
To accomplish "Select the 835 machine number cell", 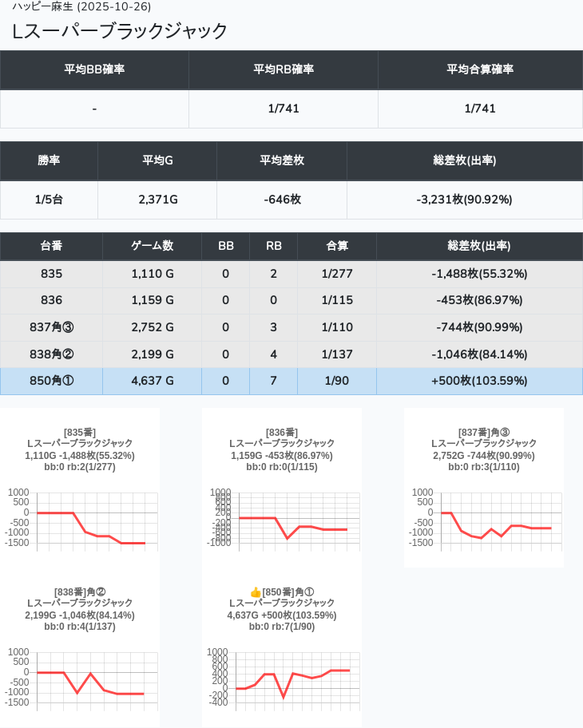I will click(51, 274).
